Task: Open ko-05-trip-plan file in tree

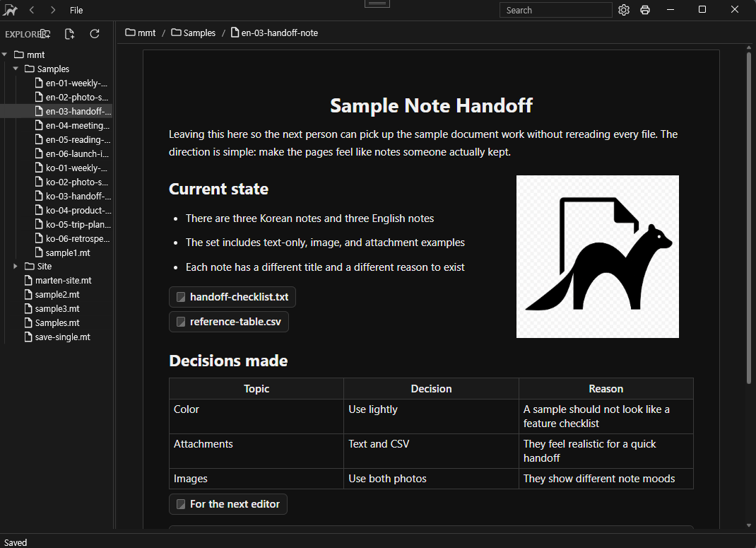Action: 71,224
